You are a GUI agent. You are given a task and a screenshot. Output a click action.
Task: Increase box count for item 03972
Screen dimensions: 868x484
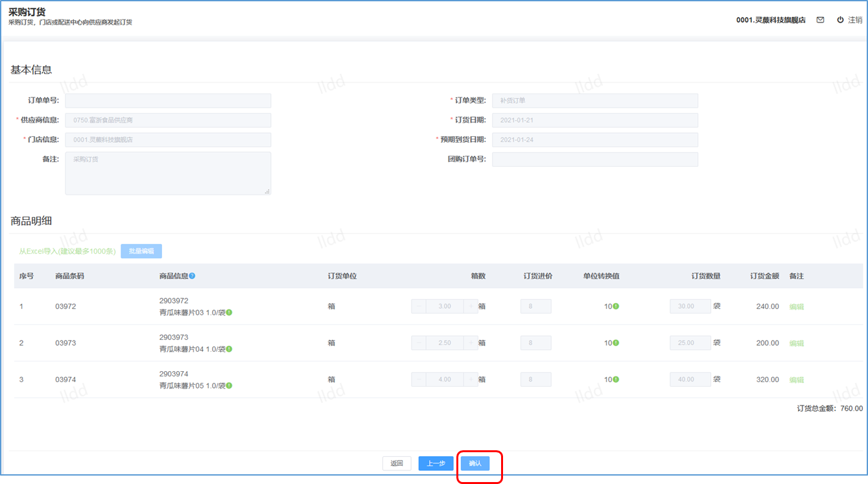(x=471, y=306)
